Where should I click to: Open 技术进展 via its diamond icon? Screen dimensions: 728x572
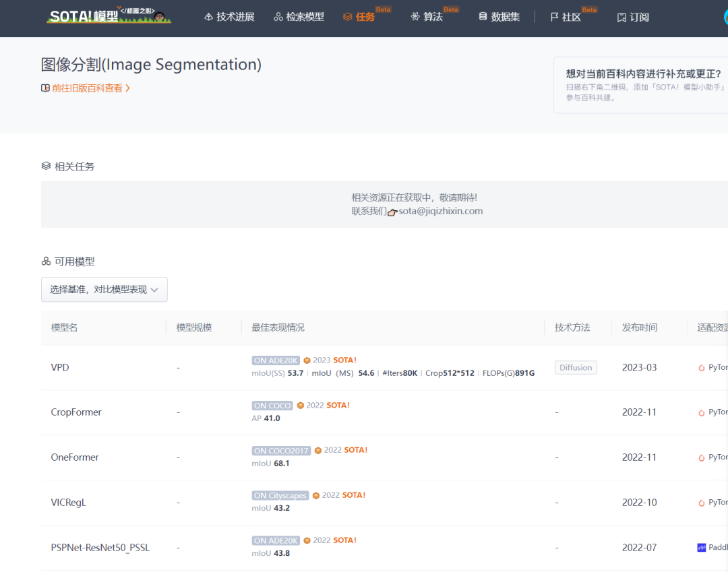pyautogui.click(x=208, y=16)
